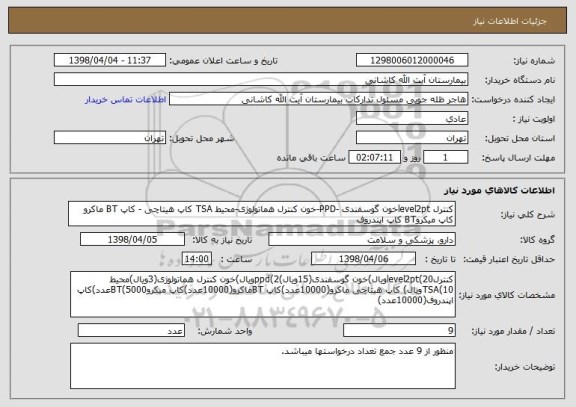Select the announcement date field 1398/04/04 - 11:37

[110, 60]
